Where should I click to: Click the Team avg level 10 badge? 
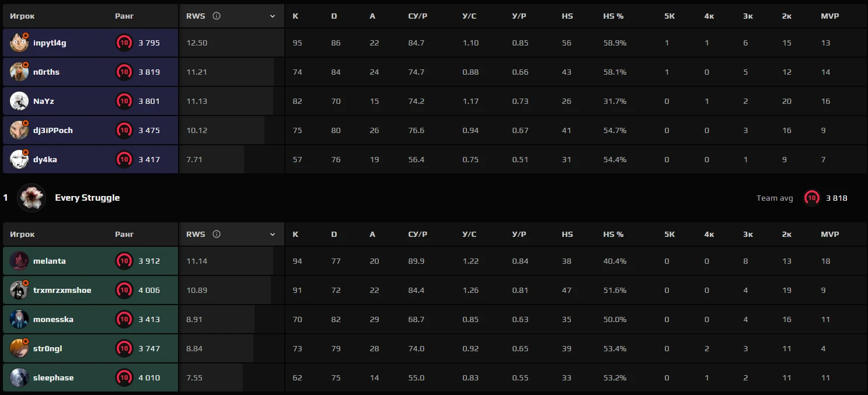[811, 198]
